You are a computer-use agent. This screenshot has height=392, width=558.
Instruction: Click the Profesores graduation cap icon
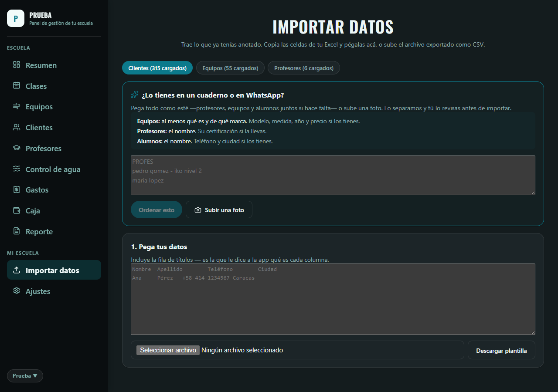coord(17,148)
